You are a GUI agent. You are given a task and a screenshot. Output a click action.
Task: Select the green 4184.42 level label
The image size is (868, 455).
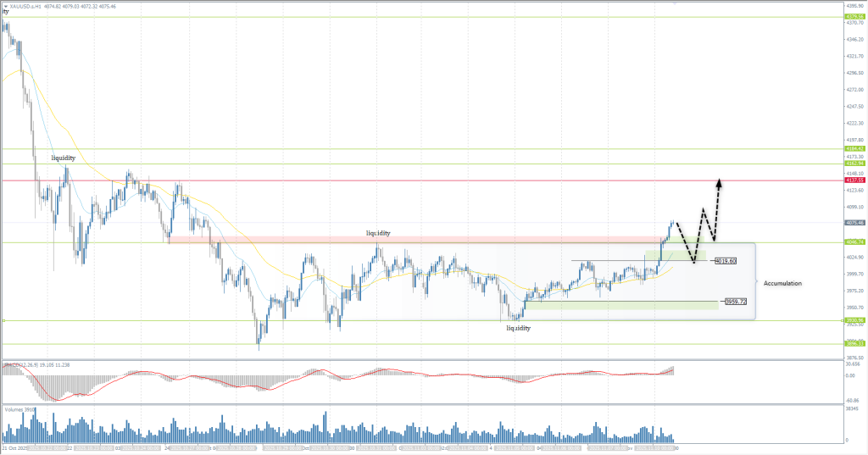pyautogui.click(x=854, y=148)
